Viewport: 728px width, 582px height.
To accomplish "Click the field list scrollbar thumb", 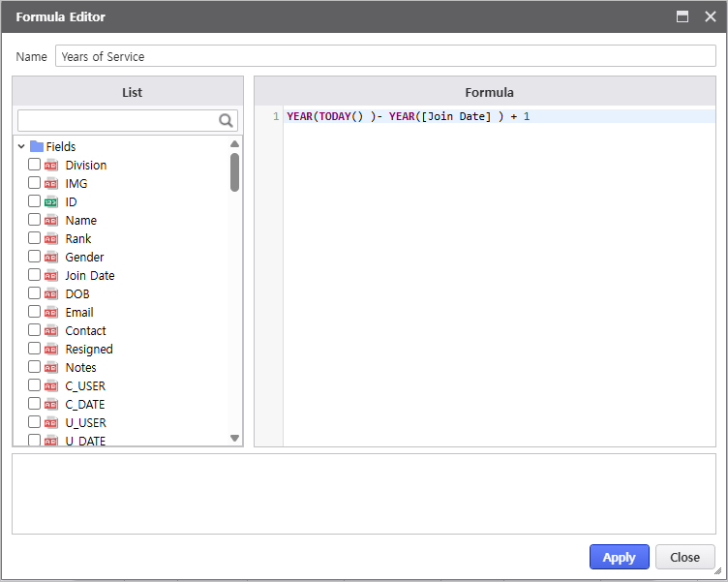I will tap(234, 172).
